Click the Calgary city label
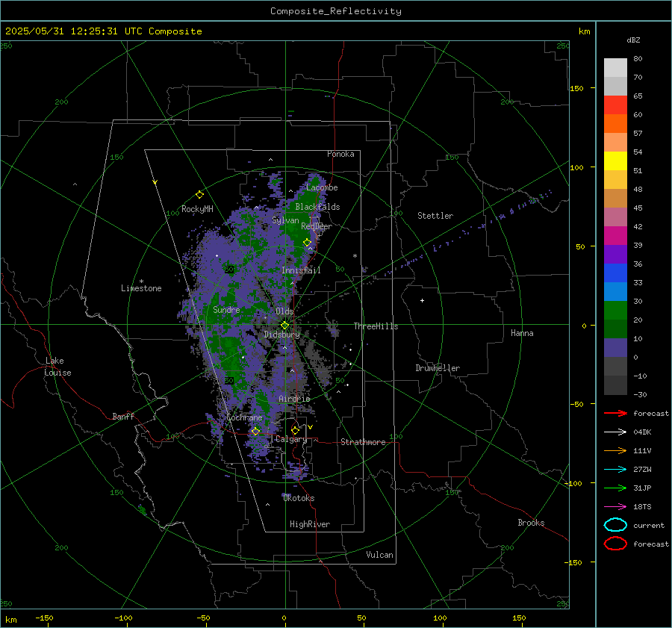 pyautogui.click(x=291, y=439)
